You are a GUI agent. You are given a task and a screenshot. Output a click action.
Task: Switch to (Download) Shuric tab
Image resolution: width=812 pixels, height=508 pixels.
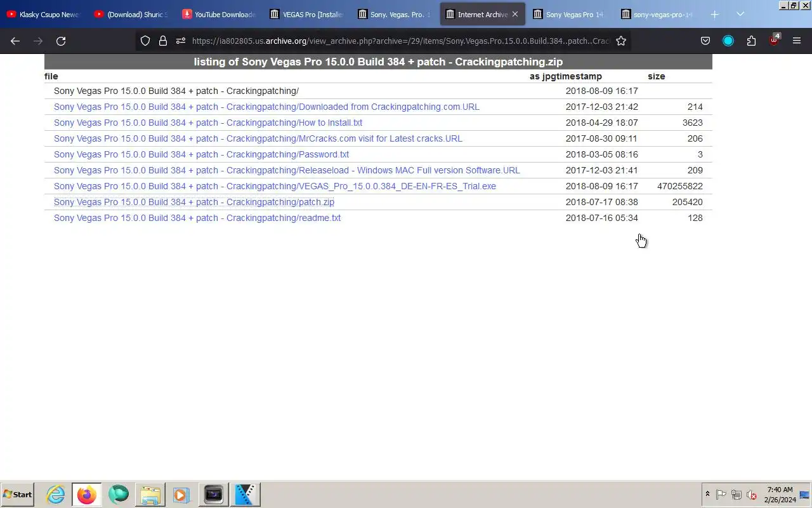(132, 14)
